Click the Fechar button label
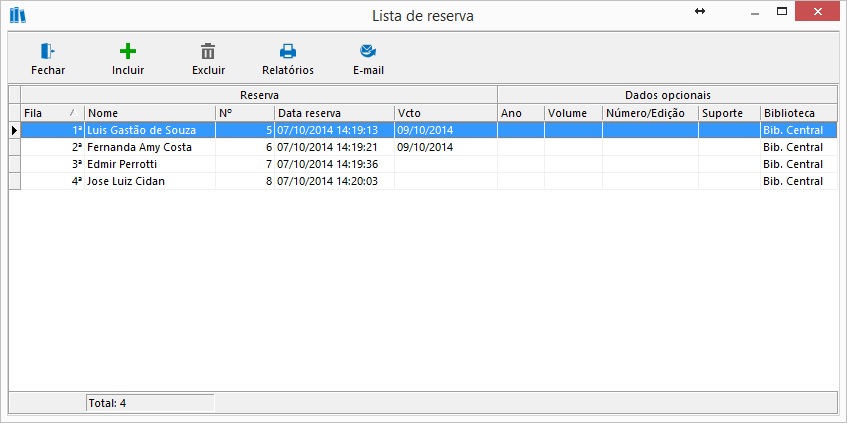This screenshot has height=423, width=847. click(48, 70)
